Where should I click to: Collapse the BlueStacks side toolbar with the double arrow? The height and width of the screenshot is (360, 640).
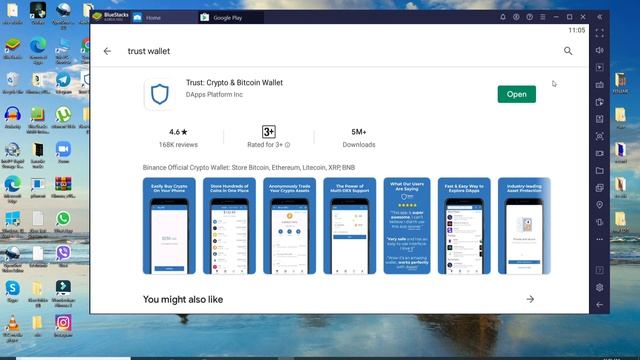click(x=600, y=17)
